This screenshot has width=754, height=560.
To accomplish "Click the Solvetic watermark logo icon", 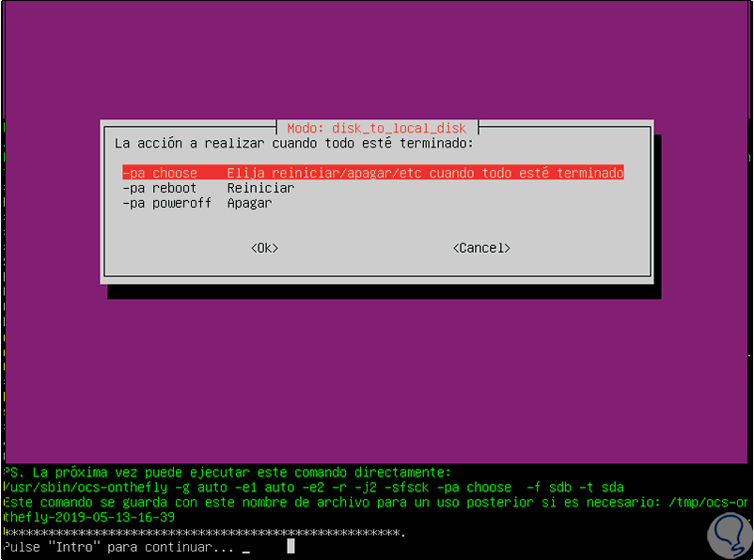I will pyautogui.click(x=730, y=535).
